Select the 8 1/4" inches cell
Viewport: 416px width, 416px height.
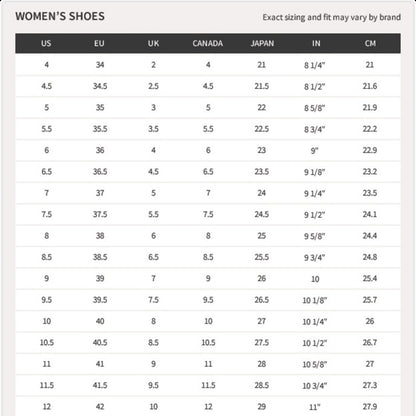pos(314,65)
